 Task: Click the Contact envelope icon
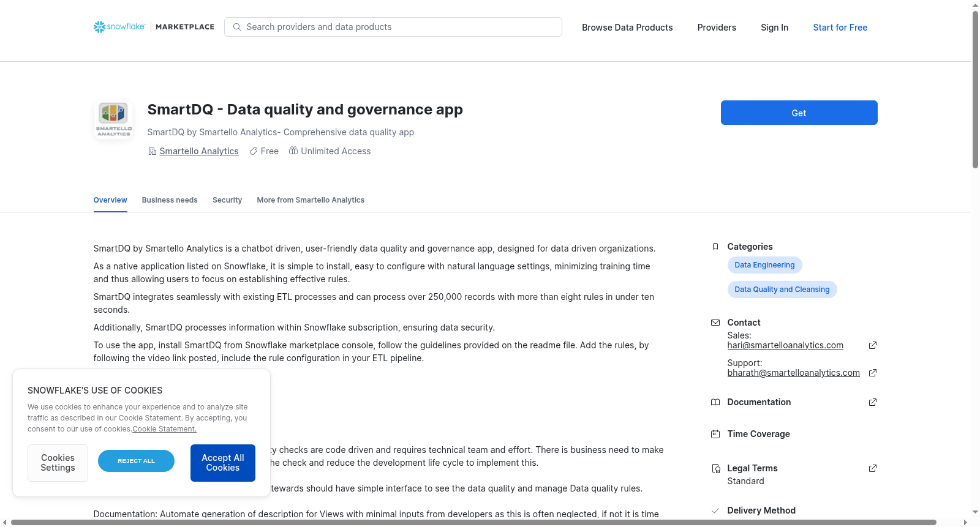tap(715, 323)
